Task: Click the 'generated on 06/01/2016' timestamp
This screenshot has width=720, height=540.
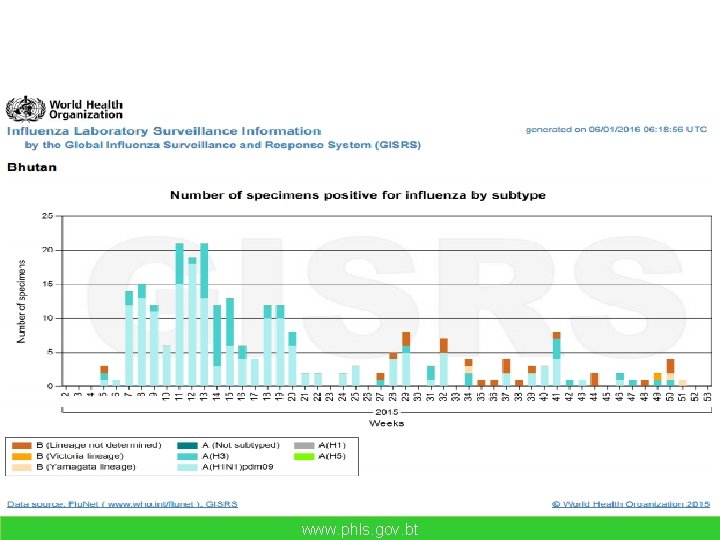Action: point(616,129)
